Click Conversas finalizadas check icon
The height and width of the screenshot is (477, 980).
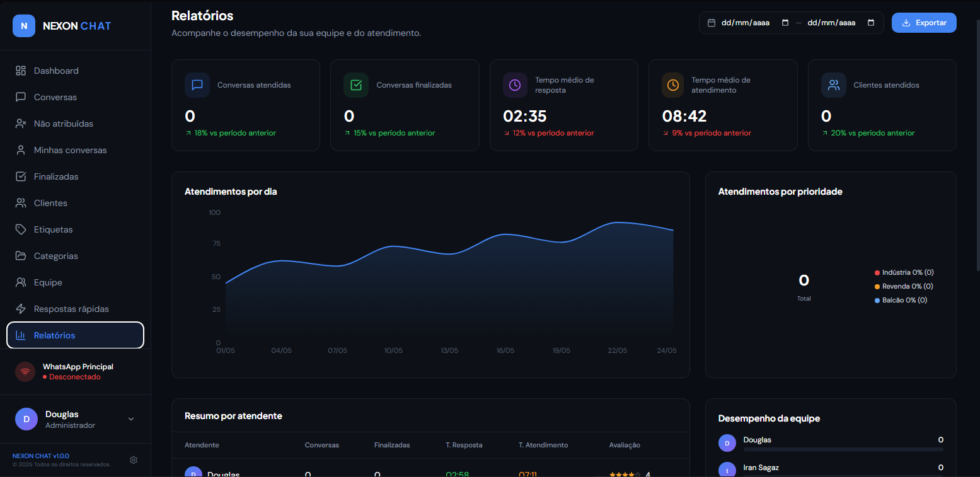click(356, 85)
